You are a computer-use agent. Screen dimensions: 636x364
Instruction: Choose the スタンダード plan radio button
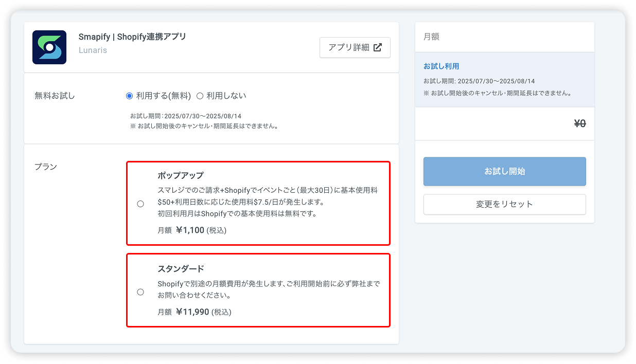[x=140, y=292]
